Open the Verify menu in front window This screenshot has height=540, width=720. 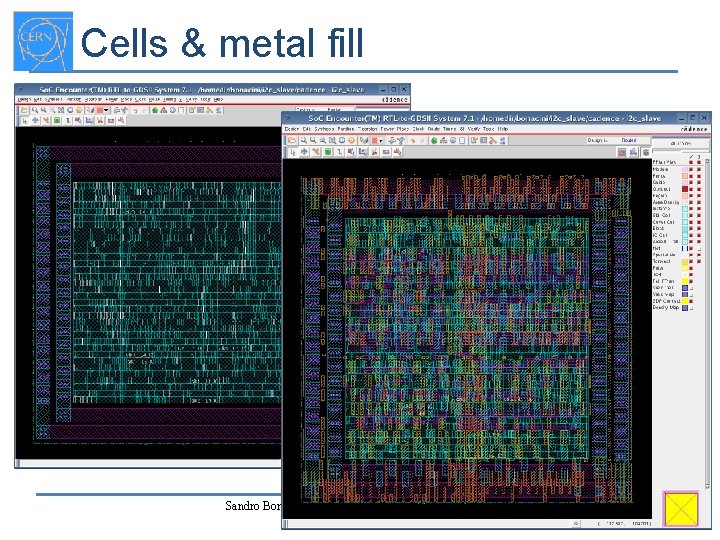click(473, 129)
